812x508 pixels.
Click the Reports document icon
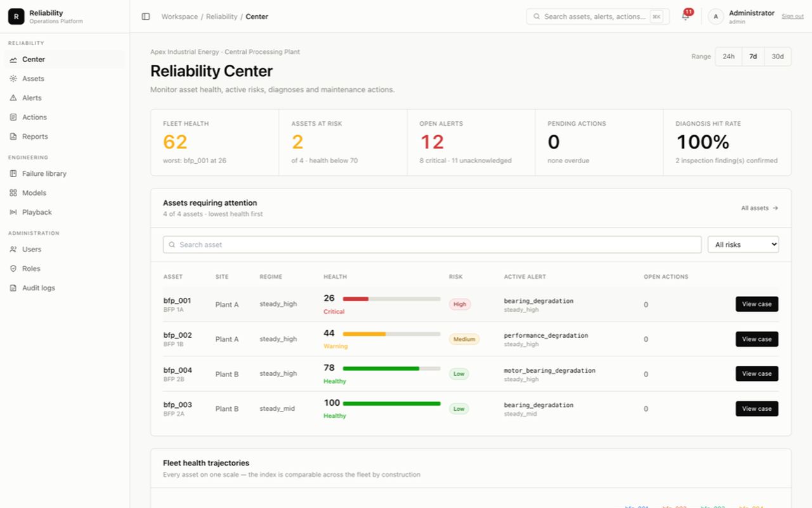(x=13, y=137)
